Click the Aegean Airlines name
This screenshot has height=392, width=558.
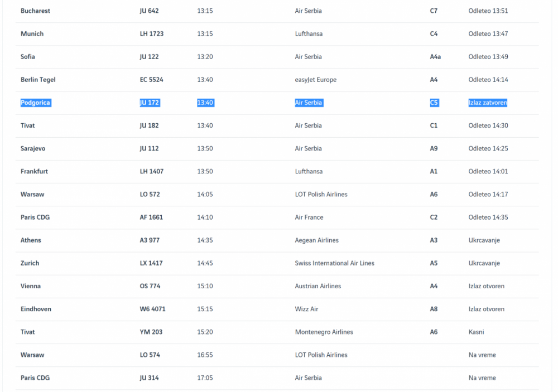pyautogui.click(x=316, y=240)
